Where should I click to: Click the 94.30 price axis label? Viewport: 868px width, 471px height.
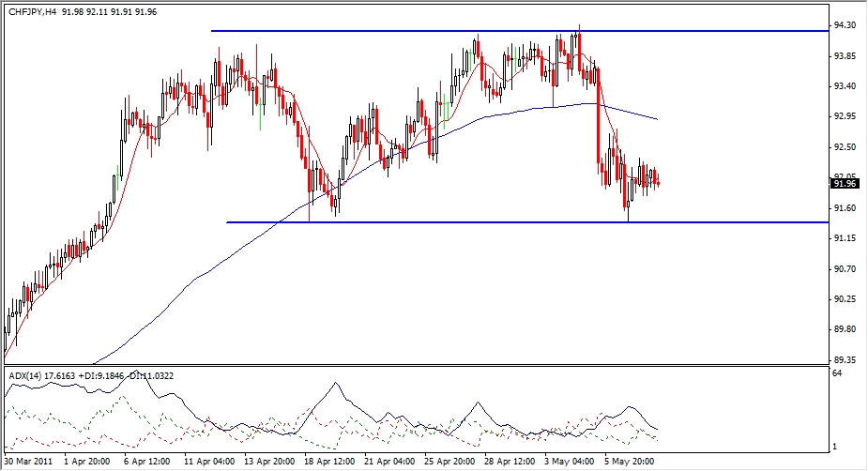(x=845, y=25)
